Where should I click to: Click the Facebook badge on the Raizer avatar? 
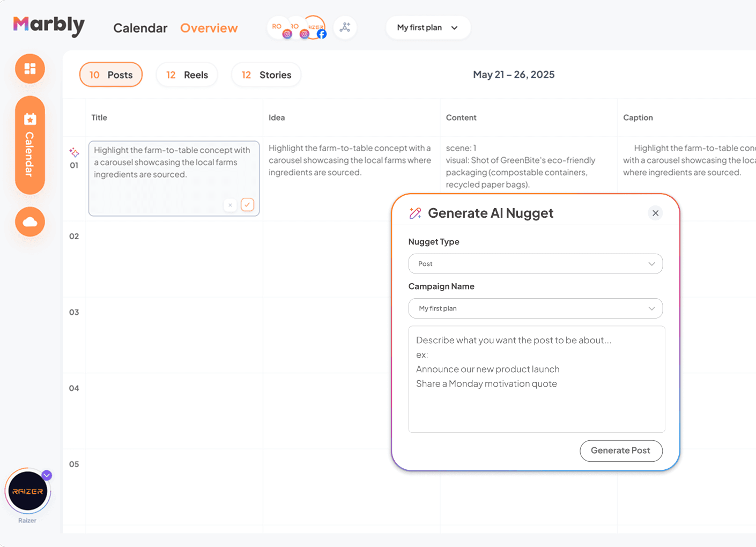[322, 34]
